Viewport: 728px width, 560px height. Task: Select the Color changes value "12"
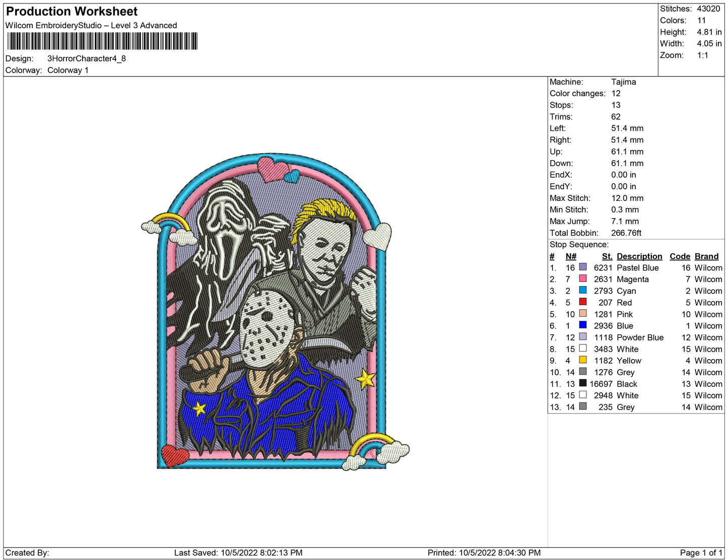coord(616,93)
